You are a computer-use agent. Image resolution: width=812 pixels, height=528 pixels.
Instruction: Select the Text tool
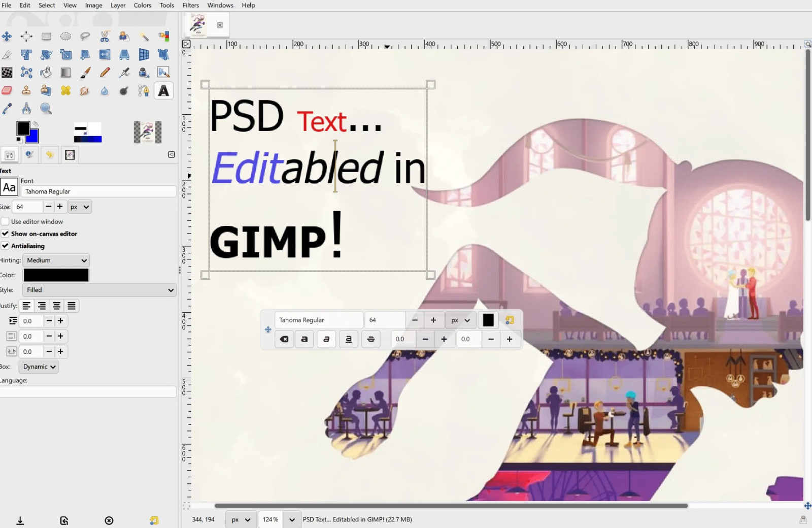163,91
